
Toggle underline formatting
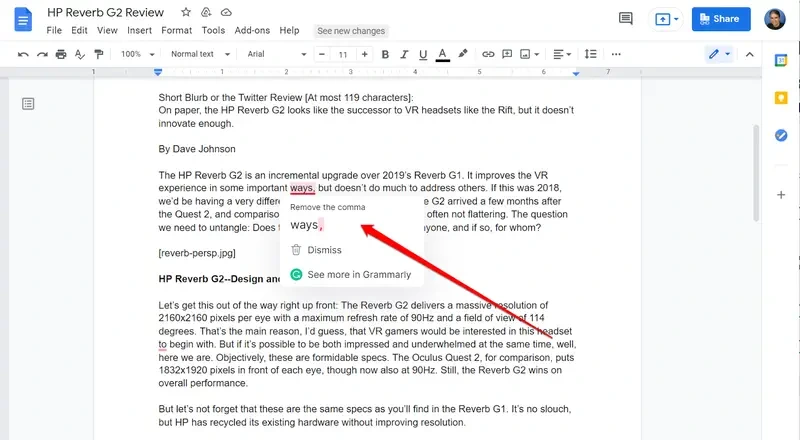[423, 54]
